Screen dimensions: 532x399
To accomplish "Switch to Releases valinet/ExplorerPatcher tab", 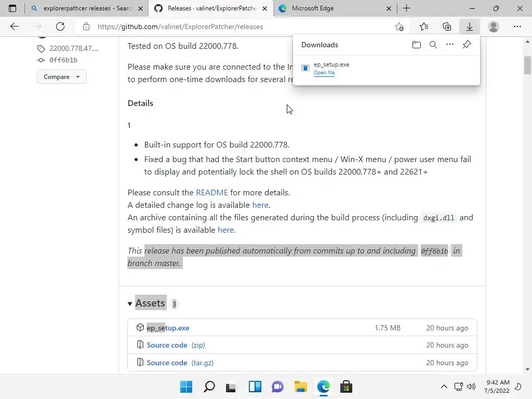I will coord(211,8).
